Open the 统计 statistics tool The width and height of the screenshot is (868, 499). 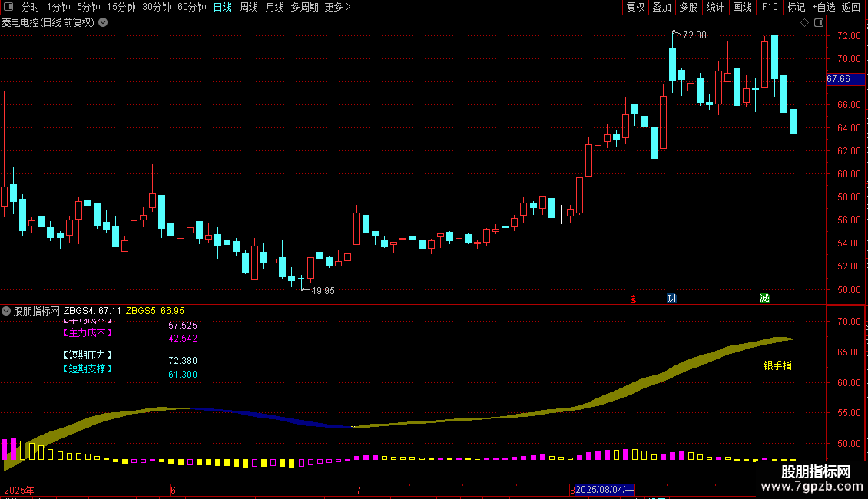pyautogui.click(x=714, y=7)
